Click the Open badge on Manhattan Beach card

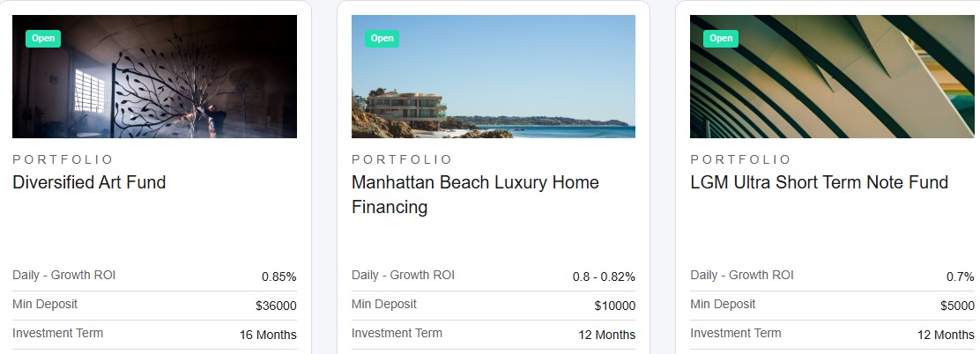[382, 39]
